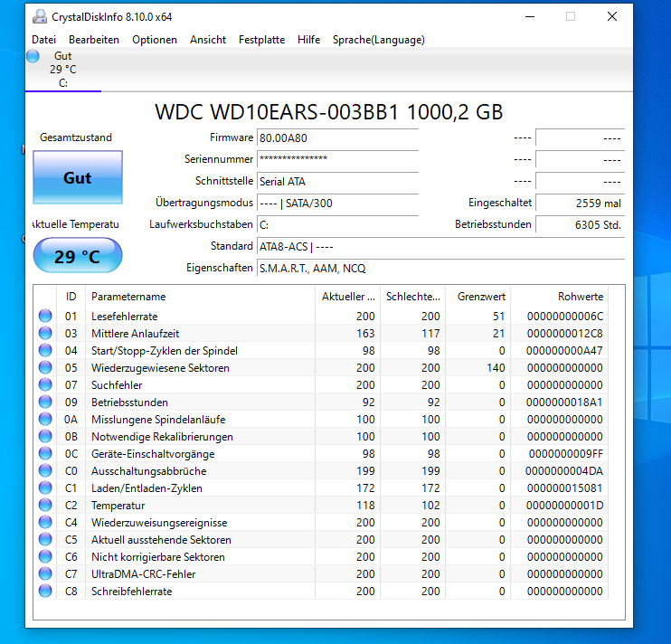
Task: Click status orb for Mittlere Anlaufzeit row
Action: [45, 333]
